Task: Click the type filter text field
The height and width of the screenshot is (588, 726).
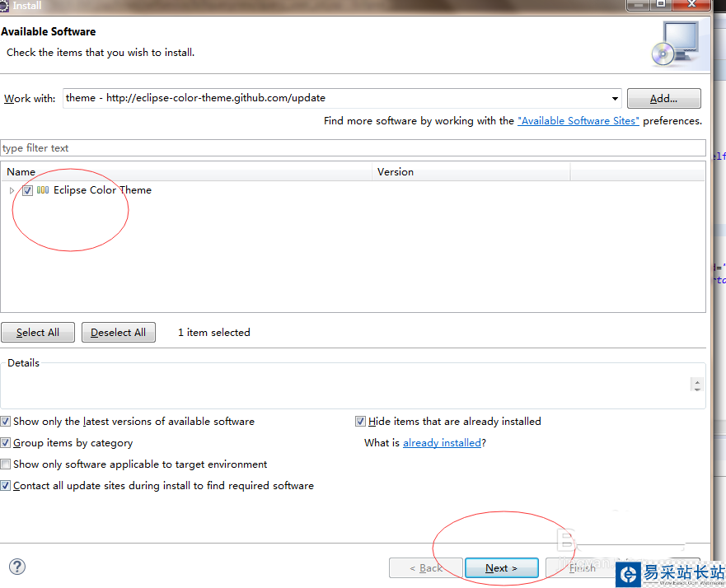Action: 353,148
